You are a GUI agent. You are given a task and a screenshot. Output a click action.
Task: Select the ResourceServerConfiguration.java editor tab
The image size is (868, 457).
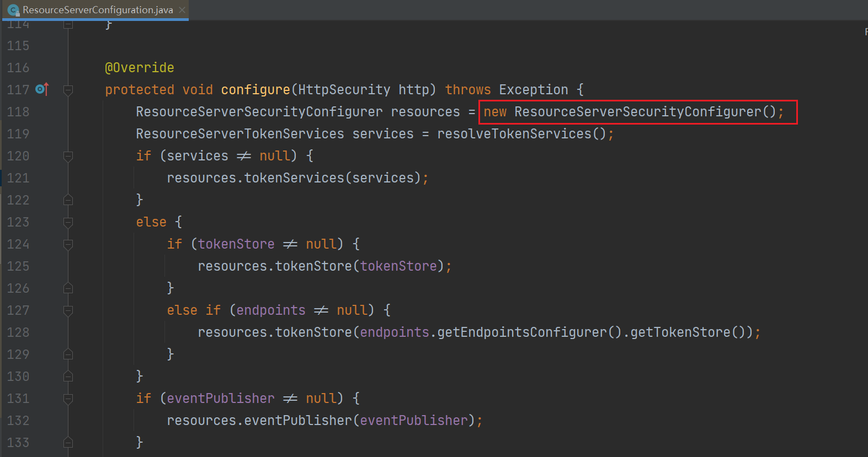click(98, 10)
